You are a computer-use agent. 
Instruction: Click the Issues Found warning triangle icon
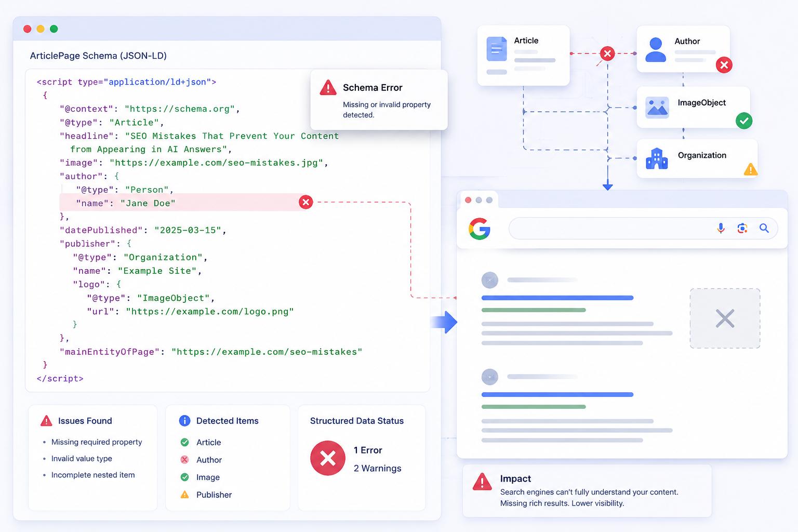tap(46, 421)
